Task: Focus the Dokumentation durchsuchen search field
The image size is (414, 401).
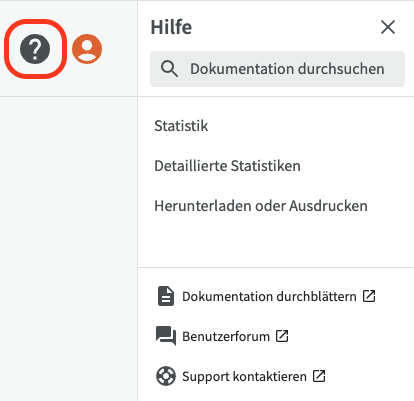Action: (x=277, y=69)
